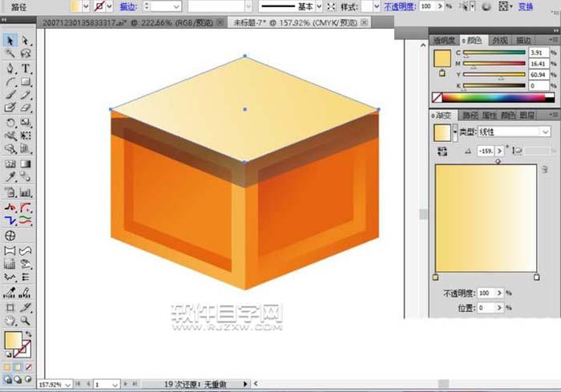Viewport: 561px width, 392px height.
Task: Click the fill color box in toolbox
Action: [x=13, y=341]
